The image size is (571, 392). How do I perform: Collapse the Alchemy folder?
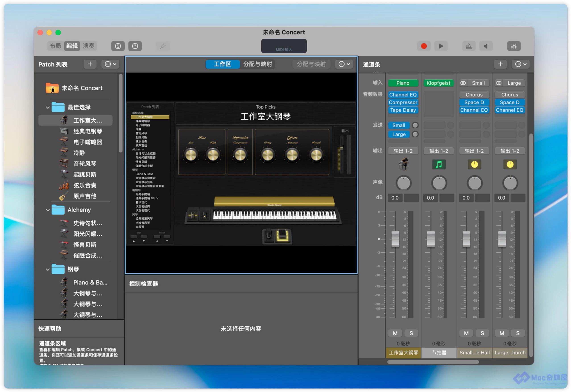pyautogui.click(x=48, y=210)
